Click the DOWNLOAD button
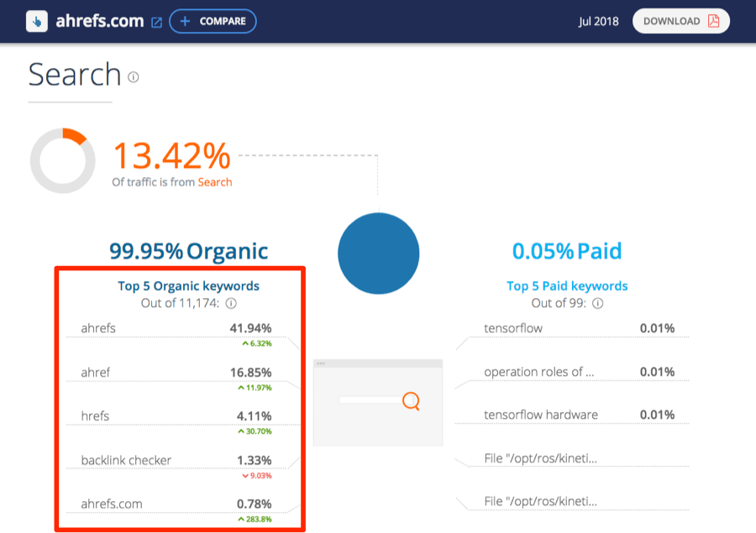 681,20
